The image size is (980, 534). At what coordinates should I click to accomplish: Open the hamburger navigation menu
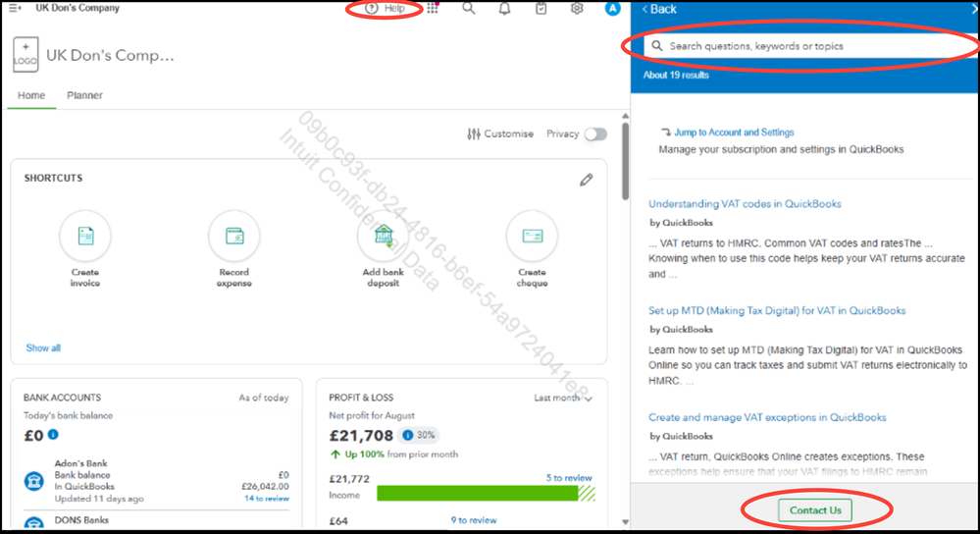coord(15,8)
